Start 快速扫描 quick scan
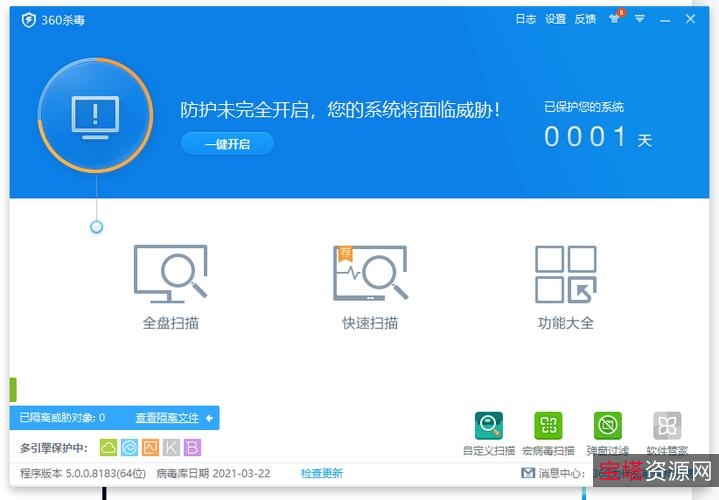719x500 pixels. 370,287
